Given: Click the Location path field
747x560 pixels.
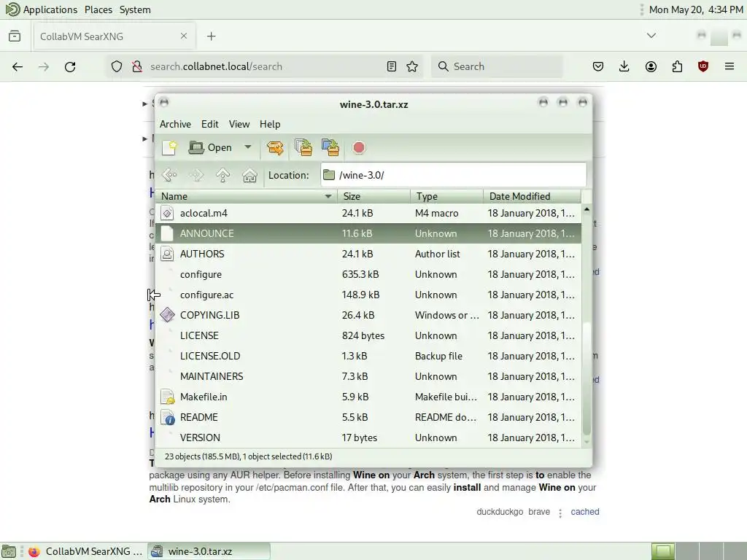Looking at the screenshot, I should pyautogui.click(x=454, y=175).
